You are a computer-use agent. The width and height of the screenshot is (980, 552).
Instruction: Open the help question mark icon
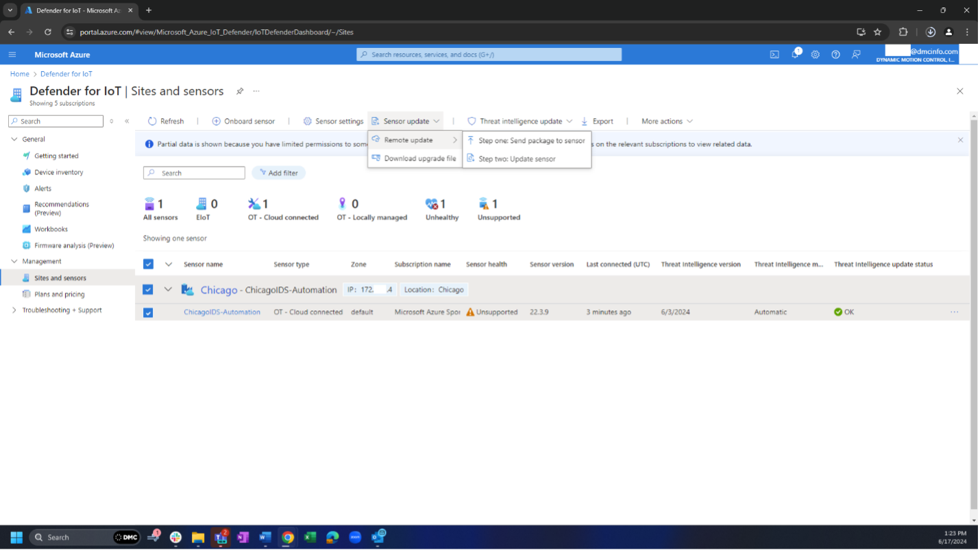click(835, 55)
